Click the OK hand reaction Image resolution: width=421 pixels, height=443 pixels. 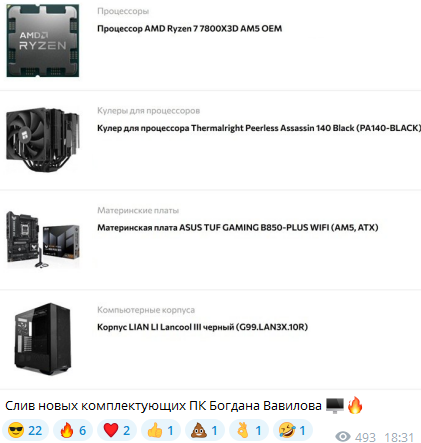tap(249, 430)
